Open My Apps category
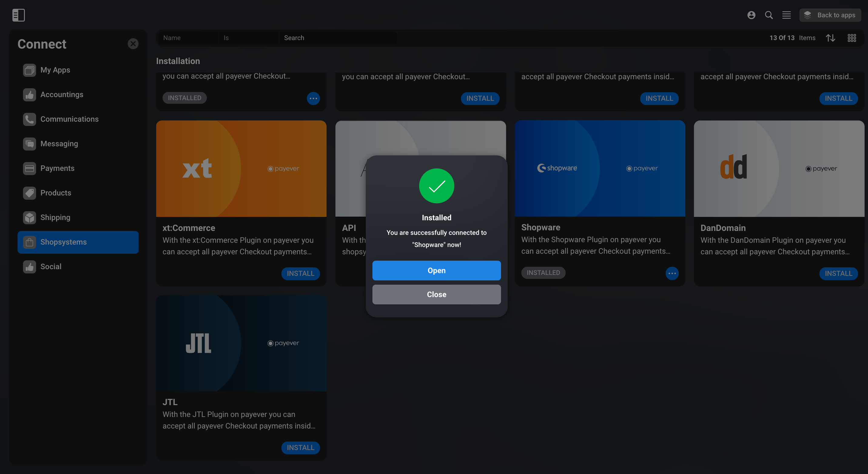The width and height of the screenshot is (868, 474). click(78, 70)
